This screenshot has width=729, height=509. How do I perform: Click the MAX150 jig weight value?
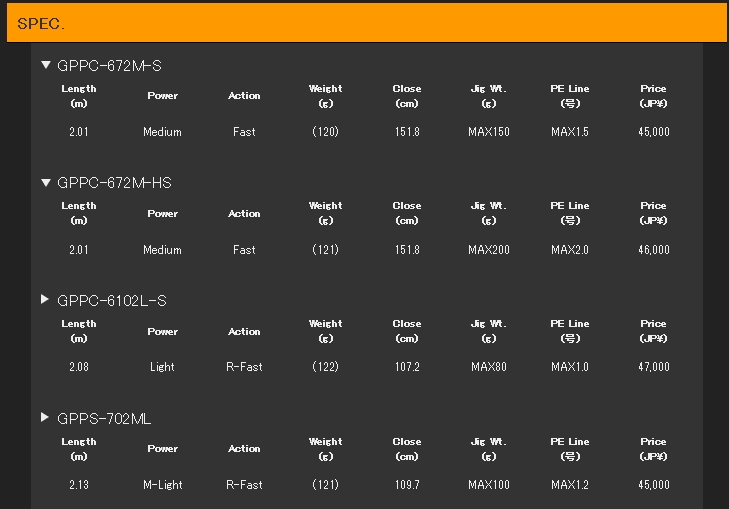point(489,132)
